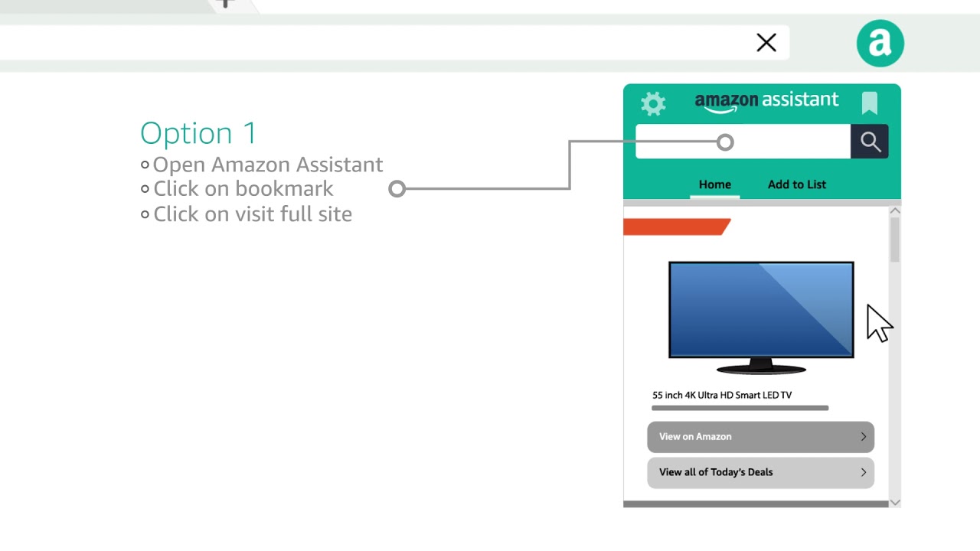Open Amazon Assistant settings gear

(x=653, y=103)
